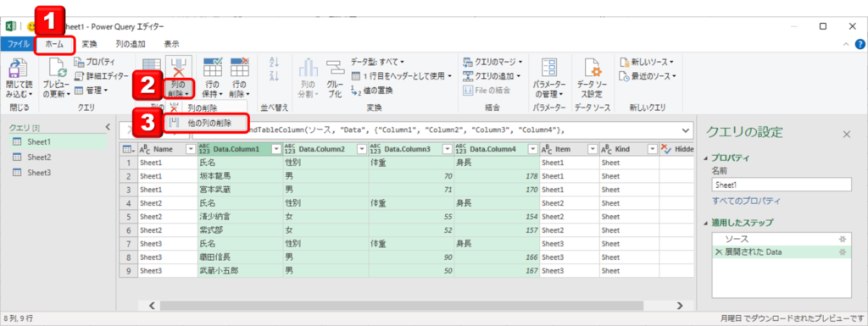
Task: Open query プロパティ
Action: click(94, 62)
